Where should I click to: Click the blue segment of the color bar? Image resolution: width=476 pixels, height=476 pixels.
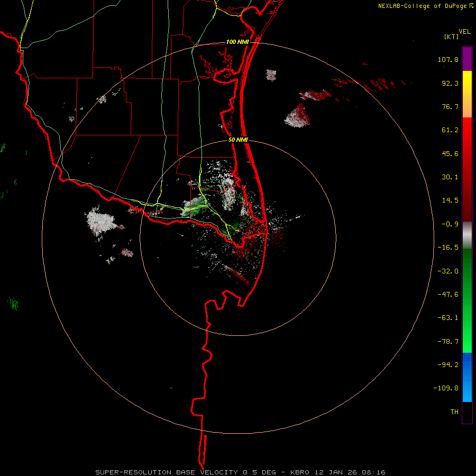click(467, 377)
